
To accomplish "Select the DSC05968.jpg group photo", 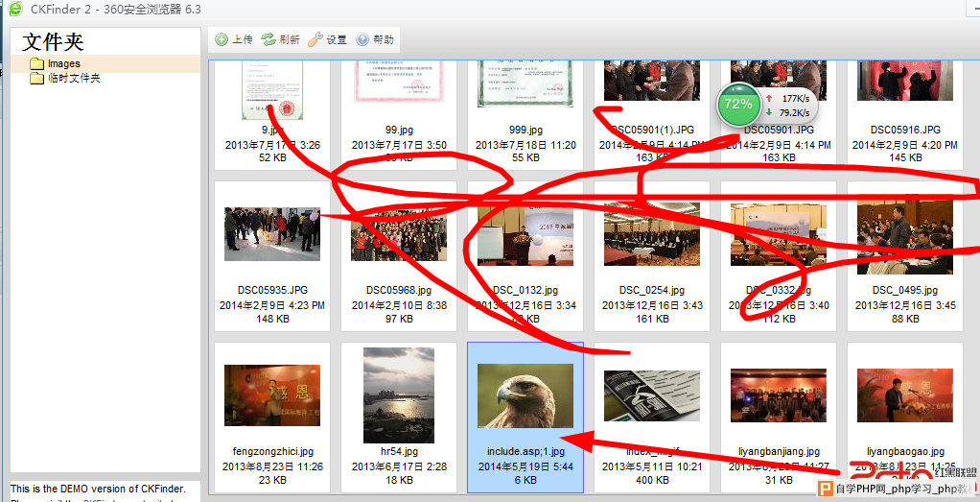I will click(399, 234).
